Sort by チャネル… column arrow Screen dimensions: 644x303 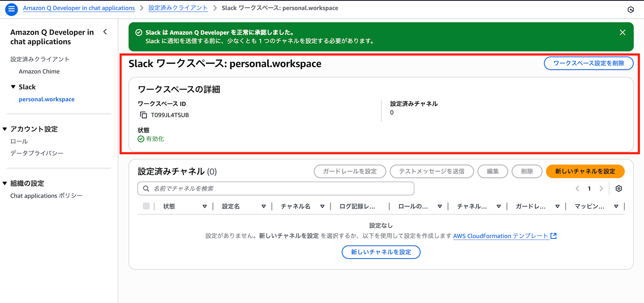[x=498, y=207]
